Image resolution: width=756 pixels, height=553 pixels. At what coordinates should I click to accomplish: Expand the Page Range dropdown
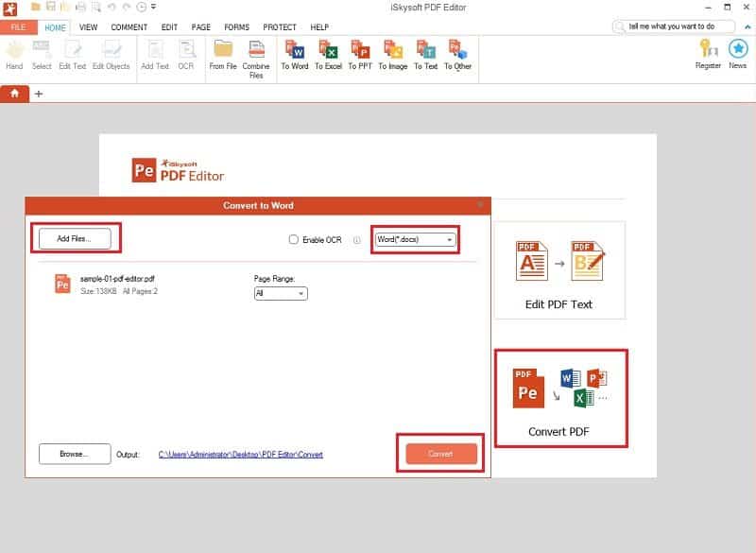click(x=280, y=293)
